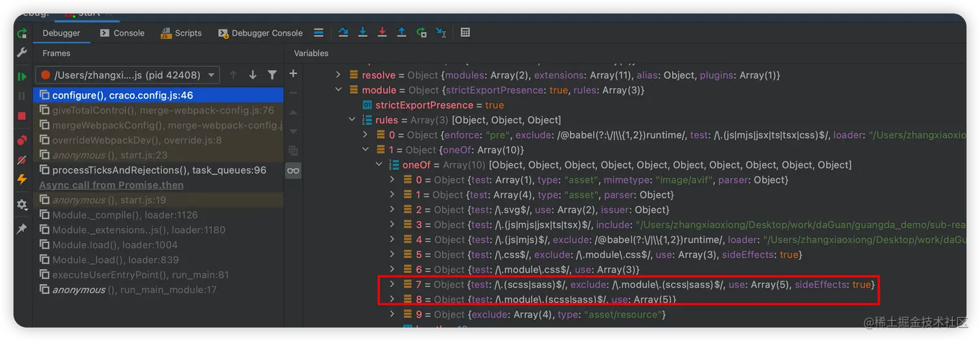Select frame Module._extensions..js(), loader:1180
This screenshot has height=341, width=980.
(x=159, y=229)
